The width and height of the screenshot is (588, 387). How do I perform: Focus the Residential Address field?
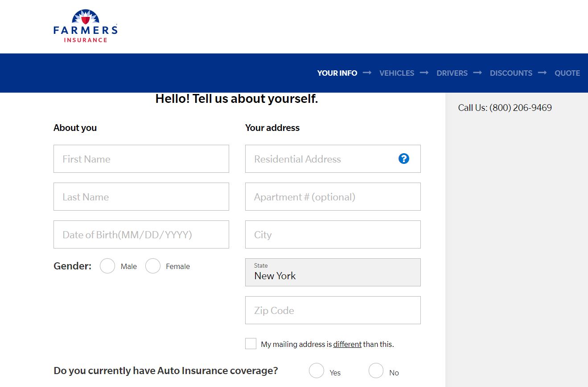click(x=333, y=159)
